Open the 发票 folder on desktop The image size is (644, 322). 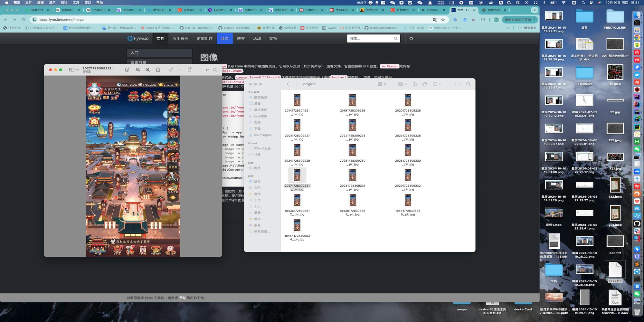pyautogui.click(x=584, y=19)
